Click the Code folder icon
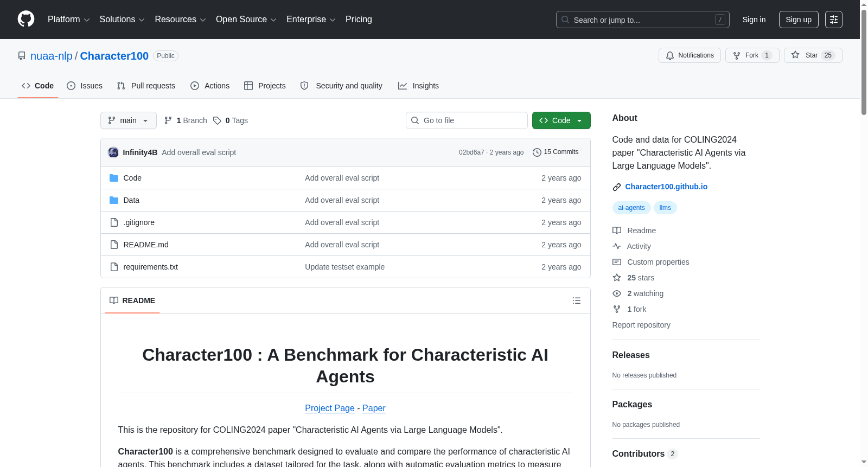The height and width of the screenshot is (467, 868). (x=114, y=178)
